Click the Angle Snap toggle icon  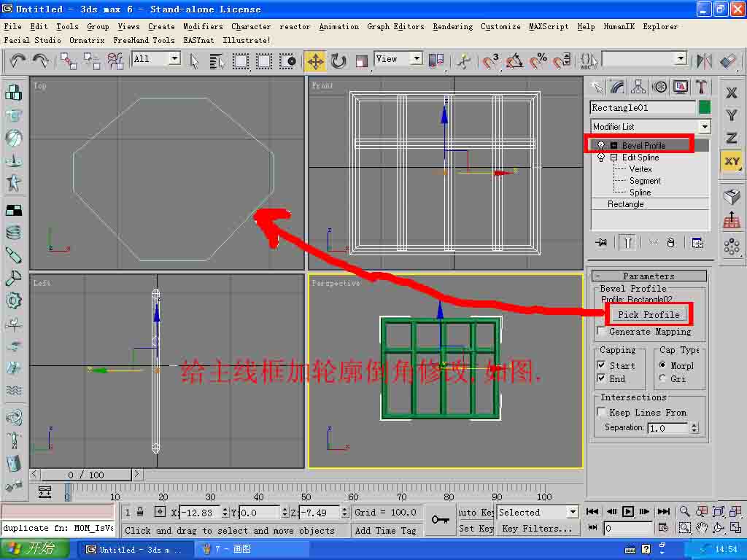(x=514, y=61)
